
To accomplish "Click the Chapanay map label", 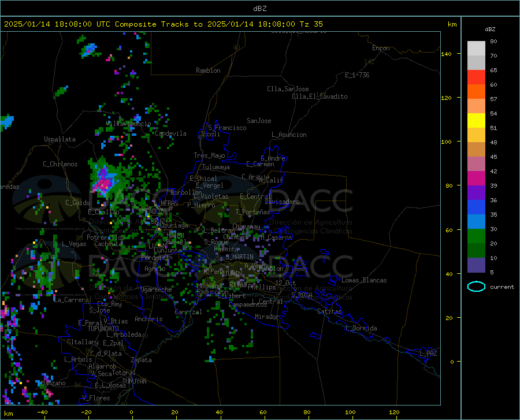I will pyautogui.click(x=246, y=226).
